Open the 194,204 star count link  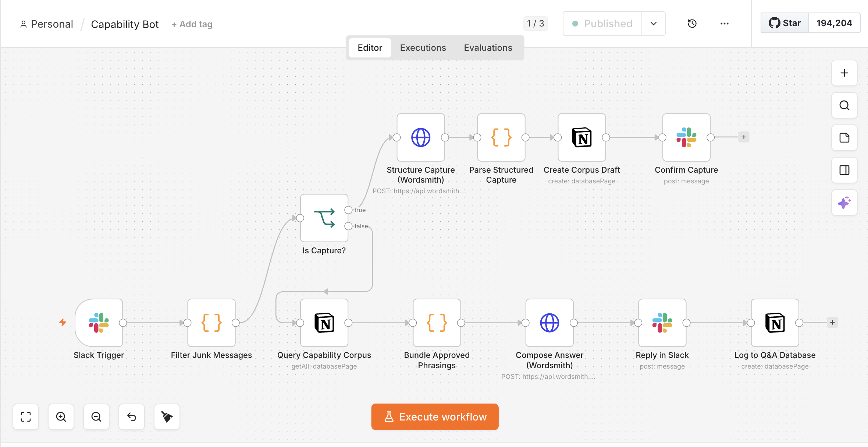point(834,23)
